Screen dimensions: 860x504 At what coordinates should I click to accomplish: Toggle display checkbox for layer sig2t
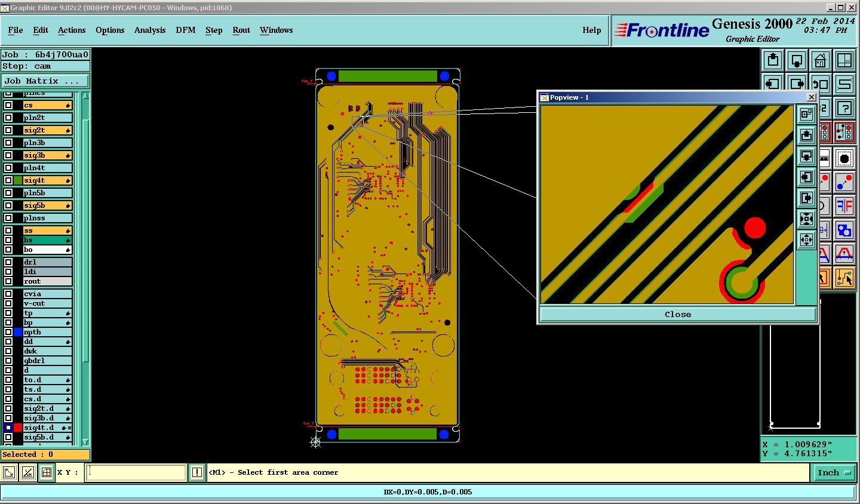click(x=8, y=130)
